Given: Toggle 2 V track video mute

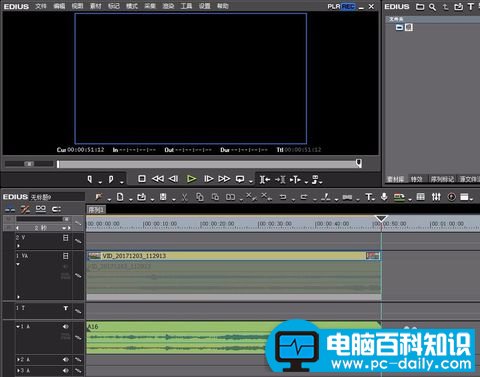Looking at the screenshot, I should click(66, 238).
